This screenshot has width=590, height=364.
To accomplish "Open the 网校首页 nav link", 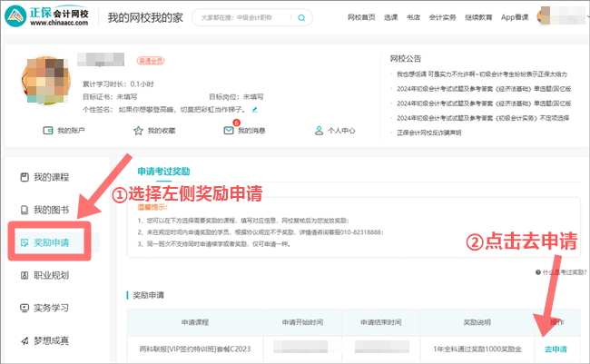I will pyautogui.click(x=361, y=17).
